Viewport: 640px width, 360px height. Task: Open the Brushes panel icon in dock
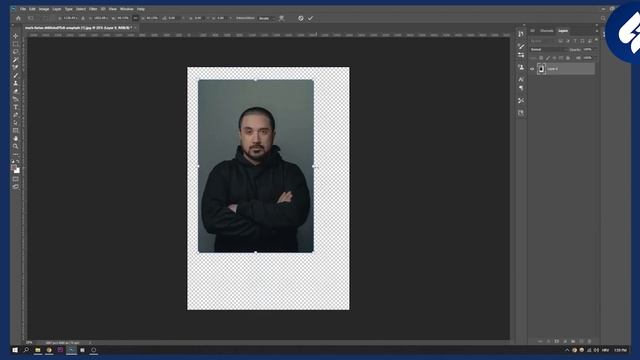coord(521,46)
